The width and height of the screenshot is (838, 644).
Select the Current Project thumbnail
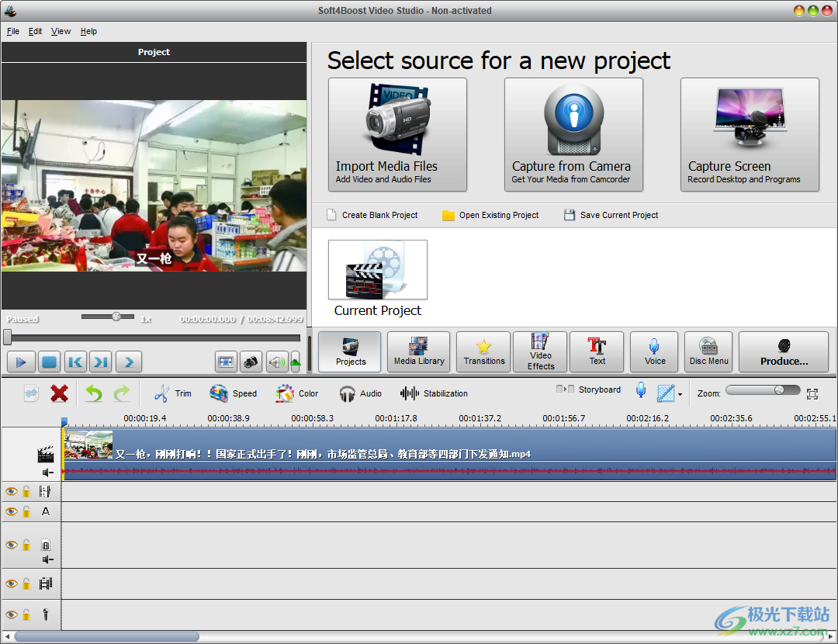tap(378, 269)
